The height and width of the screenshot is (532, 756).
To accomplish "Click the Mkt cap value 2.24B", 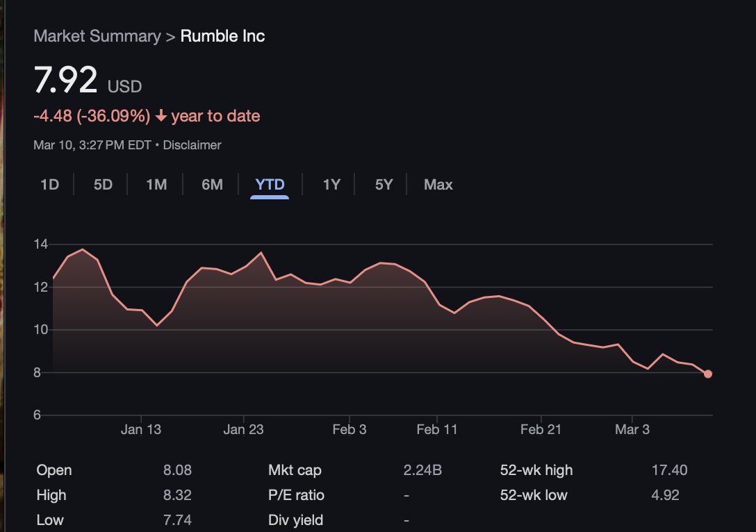I will point(422,469).
